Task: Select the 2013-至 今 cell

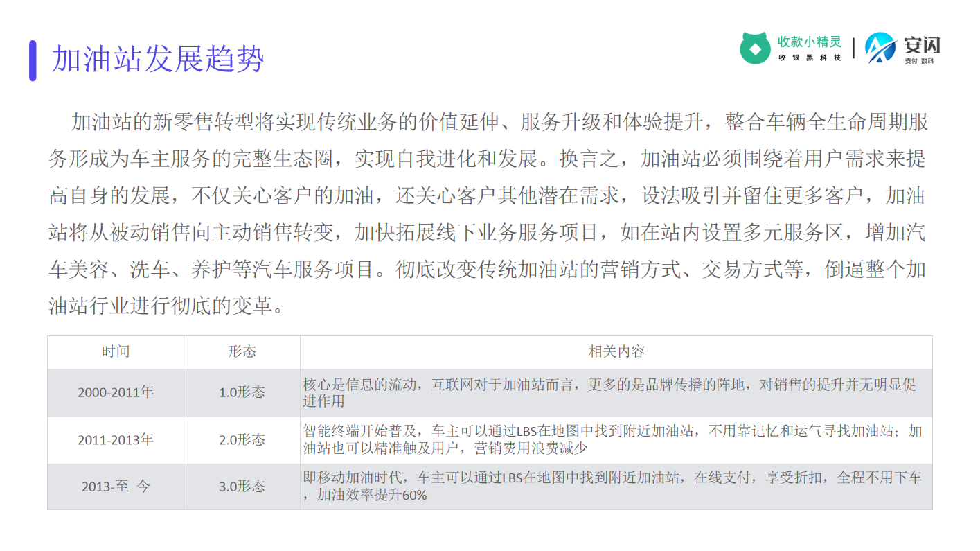Action: pos(116,487)
